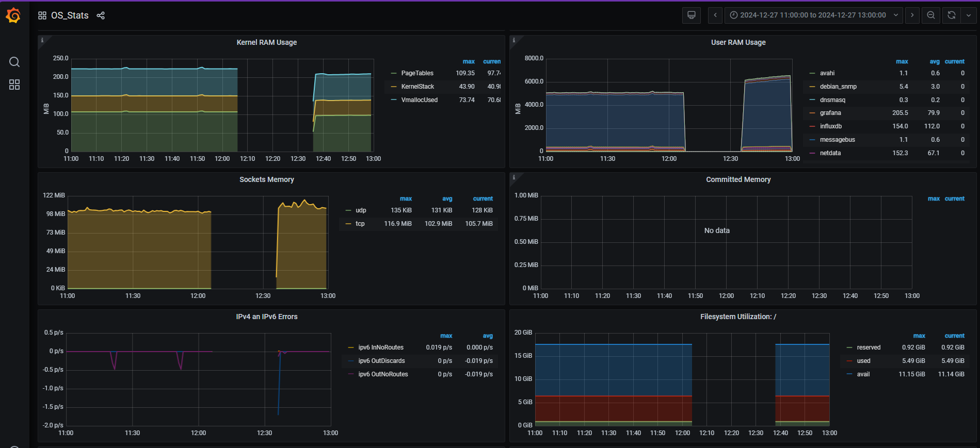
Task: Sort User RAM legend by avg
Action: click(935, 61)
